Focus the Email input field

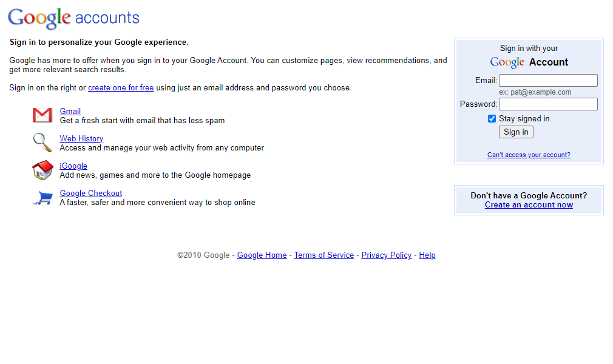pos(548,80)
